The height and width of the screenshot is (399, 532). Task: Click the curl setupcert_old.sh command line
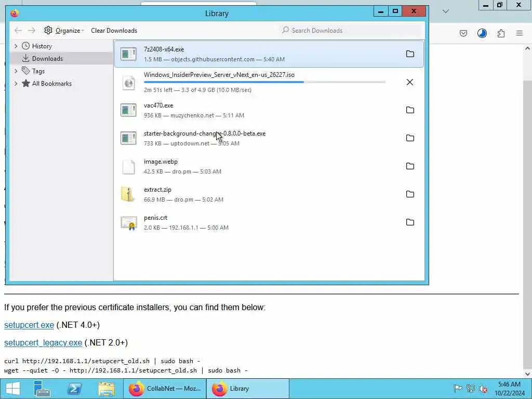coord(102,361)
